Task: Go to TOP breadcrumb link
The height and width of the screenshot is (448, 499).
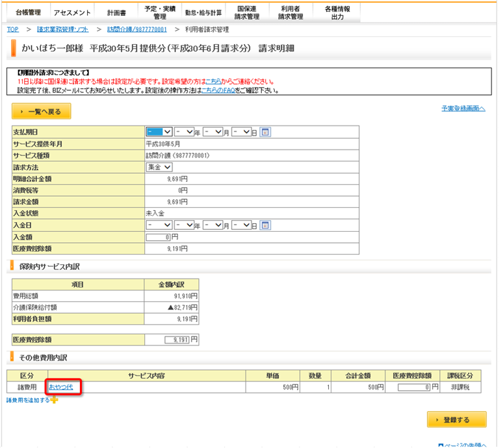Action: click(13, 30)
